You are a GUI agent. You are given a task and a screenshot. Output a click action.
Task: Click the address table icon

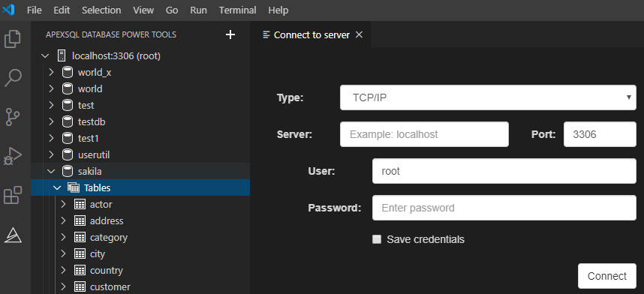[80, 221]
